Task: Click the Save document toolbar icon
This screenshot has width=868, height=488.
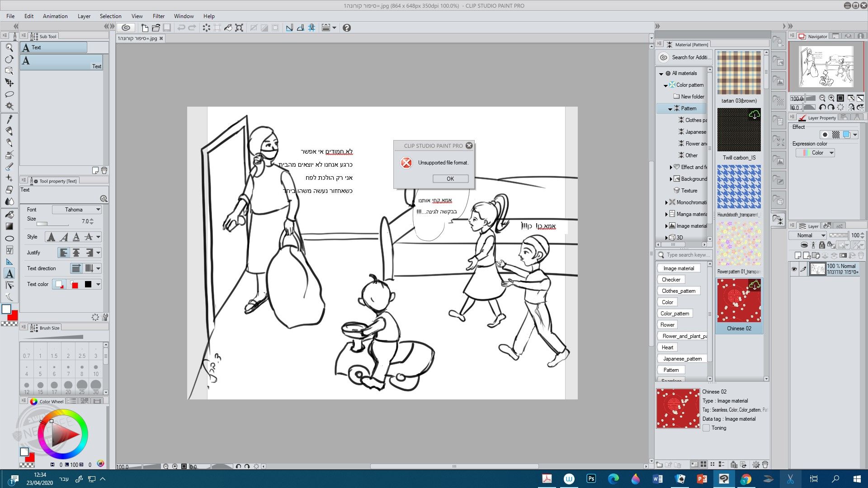Action: pos(167,28)
